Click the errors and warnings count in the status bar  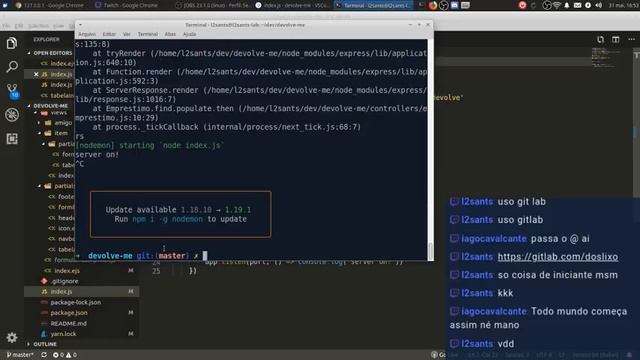[64, 355]
